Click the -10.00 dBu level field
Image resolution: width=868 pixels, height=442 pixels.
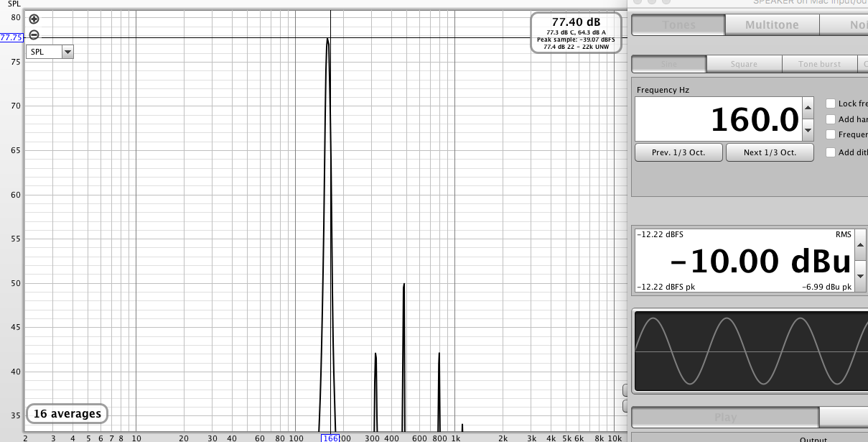(744, 262)
